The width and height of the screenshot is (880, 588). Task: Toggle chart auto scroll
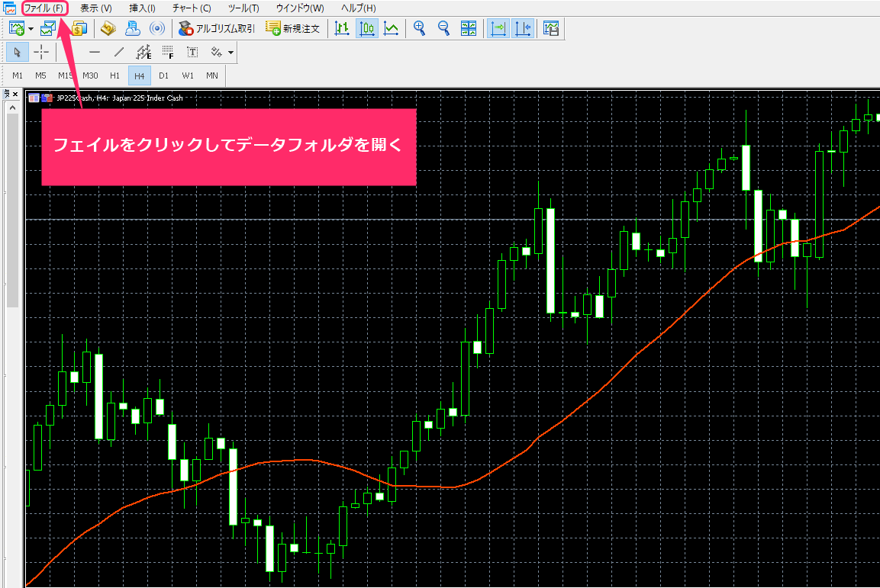point(498,29)
